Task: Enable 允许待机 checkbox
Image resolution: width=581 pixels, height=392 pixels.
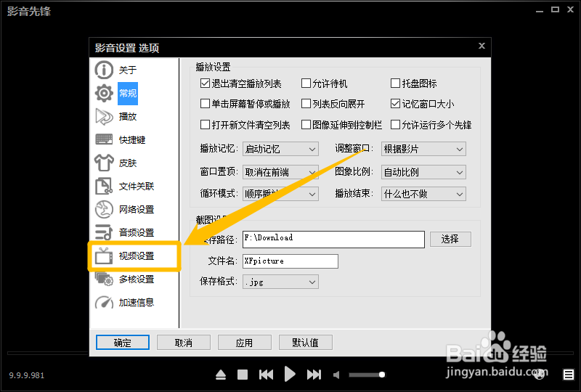Action: tap(306, 83)
